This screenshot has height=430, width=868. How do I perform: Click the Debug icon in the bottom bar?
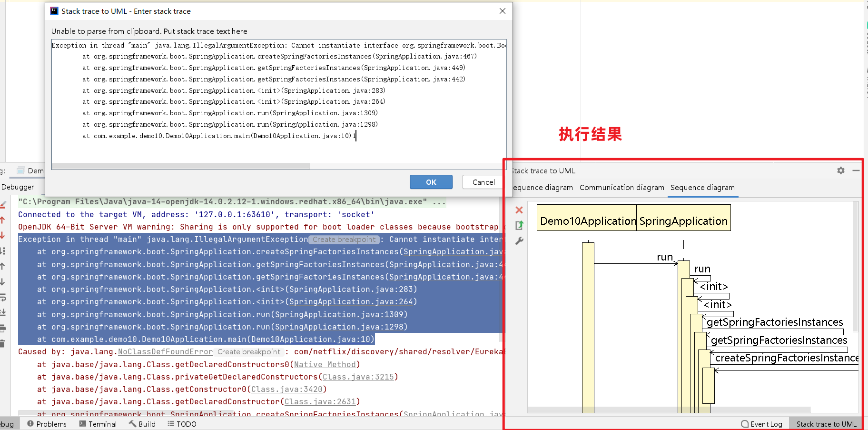[7, 423]
